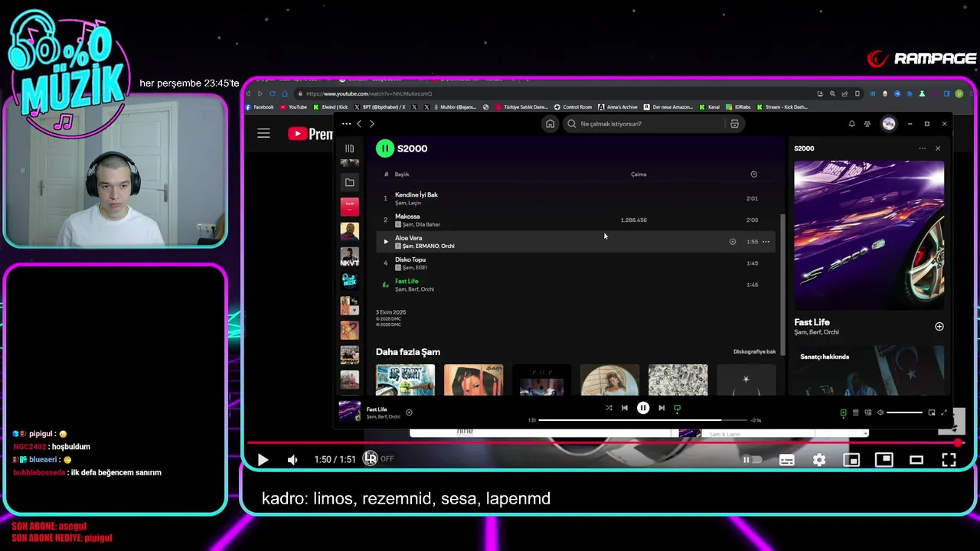The image size is (980, 551).
Task: Open the money-pattern album cover under Daha fazla Şam
Action: (x=678, y=380)
